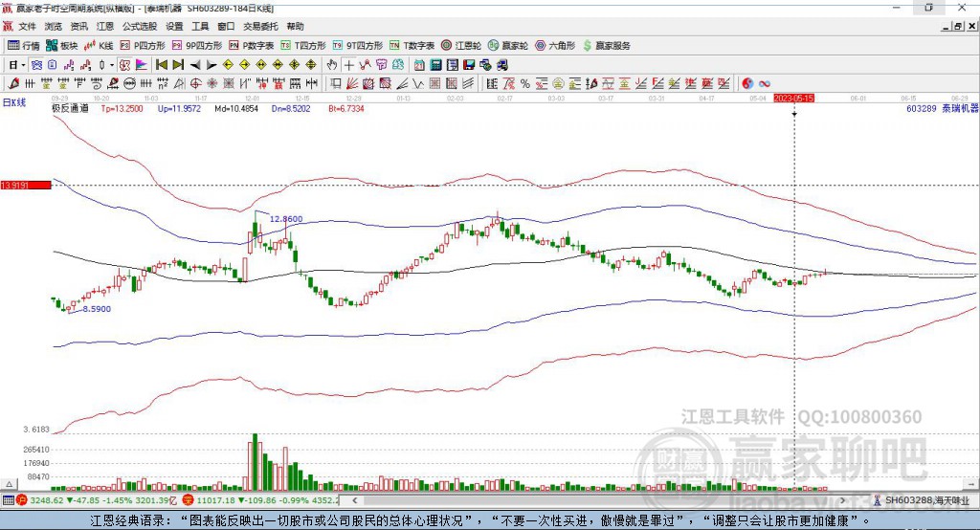Open the T数字表 number table
The image size is (980, 530).
point(412,46)
